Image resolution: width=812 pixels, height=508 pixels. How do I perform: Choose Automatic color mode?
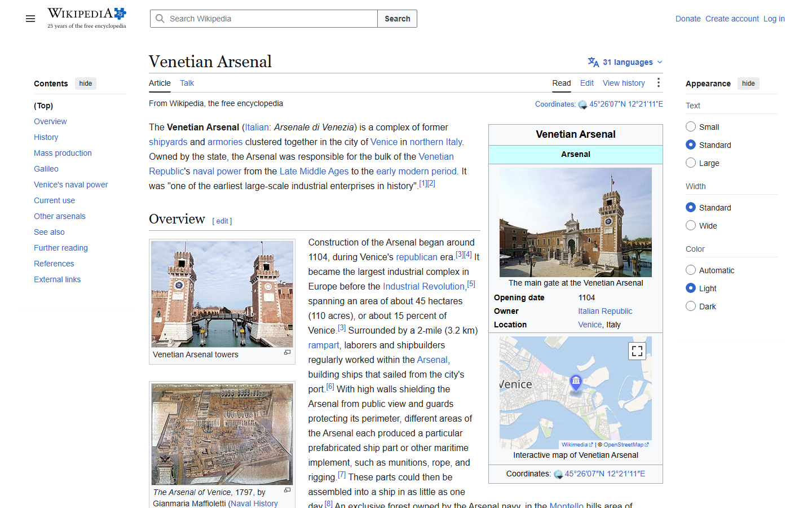691,270
